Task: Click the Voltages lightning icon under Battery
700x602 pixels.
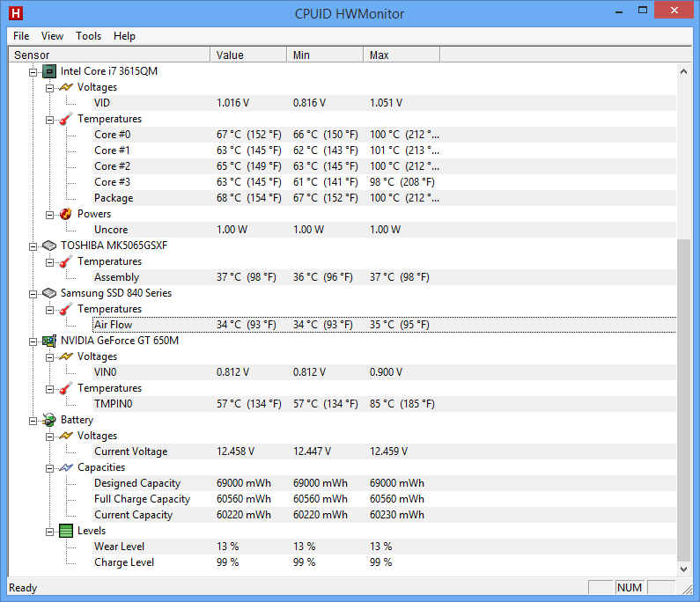Action: [66, 436]
